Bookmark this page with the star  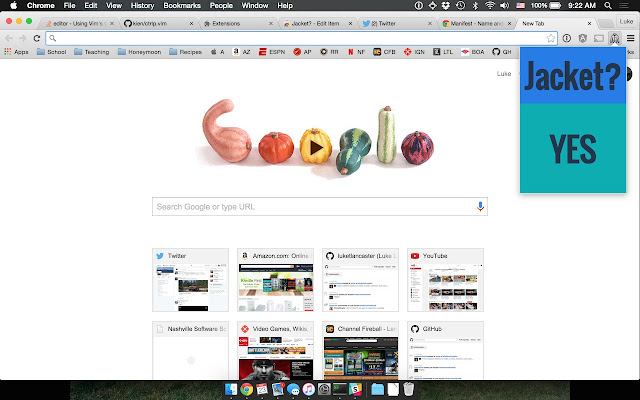click(551, 38)
